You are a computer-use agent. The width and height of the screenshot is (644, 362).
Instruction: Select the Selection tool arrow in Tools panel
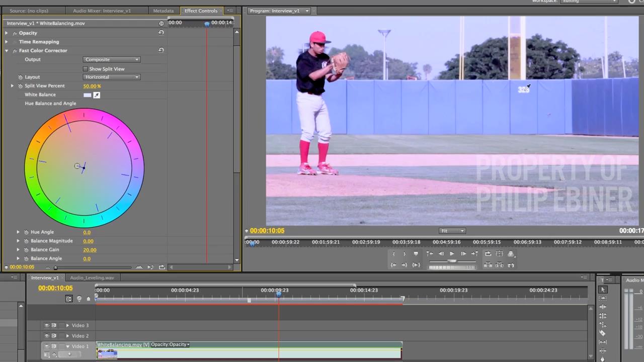[603, 290]
